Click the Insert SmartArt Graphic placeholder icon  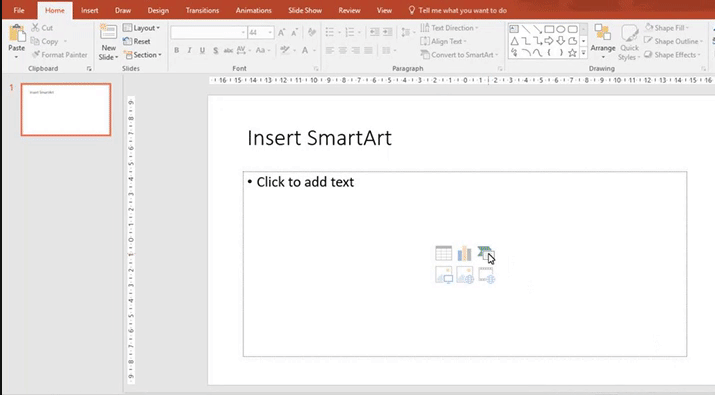tap(486, 253)
